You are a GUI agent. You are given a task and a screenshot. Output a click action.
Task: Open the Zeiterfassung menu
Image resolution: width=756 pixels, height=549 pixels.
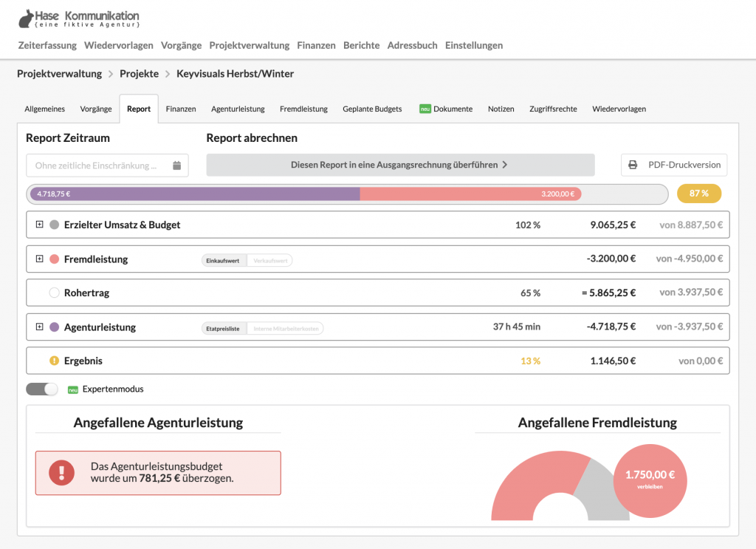point(47,45)
